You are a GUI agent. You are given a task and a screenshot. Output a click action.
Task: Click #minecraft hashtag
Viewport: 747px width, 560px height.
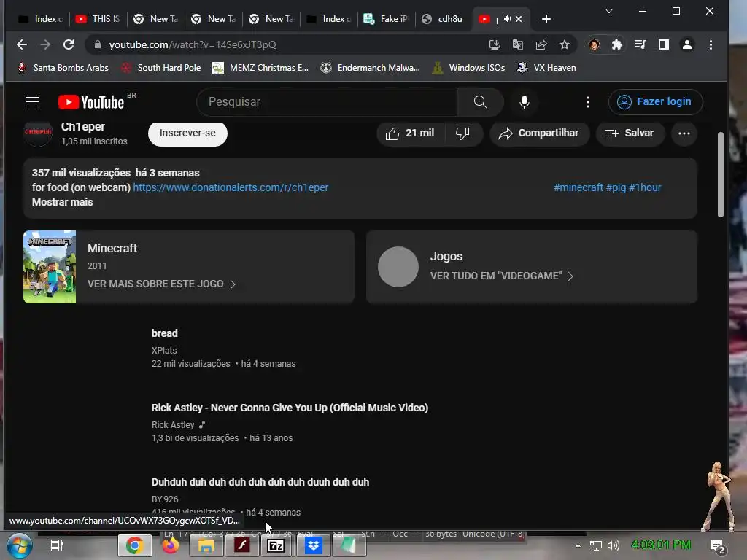(578, 187)
